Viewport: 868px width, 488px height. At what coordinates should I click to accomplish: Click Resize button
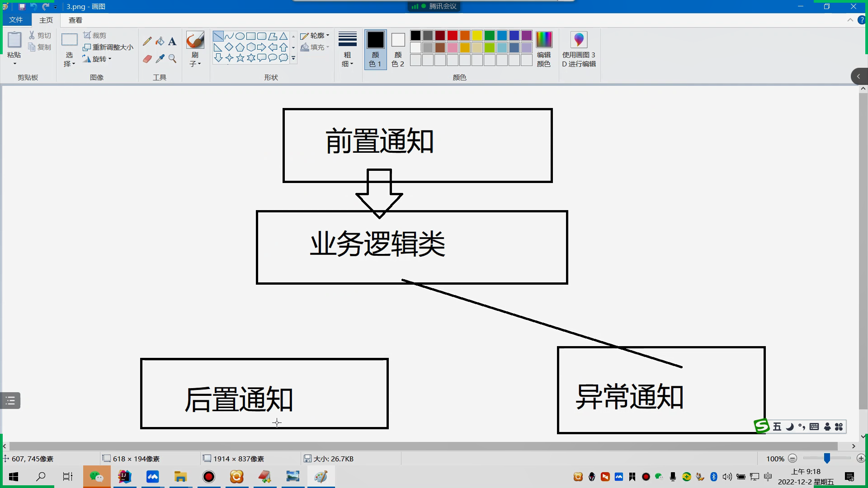coord(108,47)
